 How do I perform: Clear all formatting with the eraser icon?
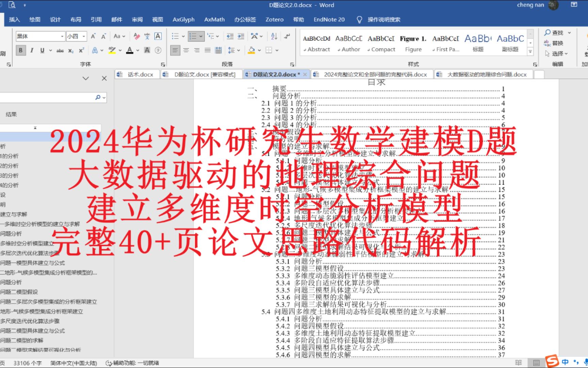(137, 36)
